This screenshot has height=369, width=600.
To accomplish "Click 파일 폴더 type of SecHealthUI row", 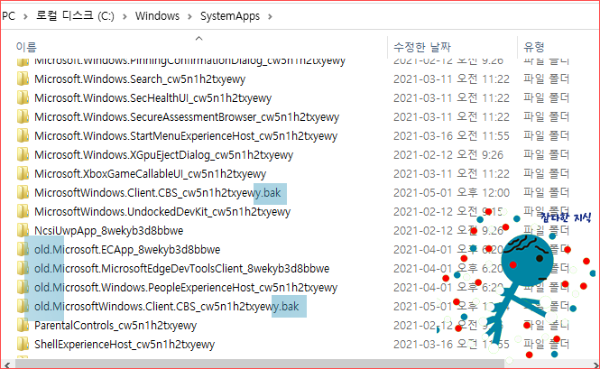I will pos(546,98).
